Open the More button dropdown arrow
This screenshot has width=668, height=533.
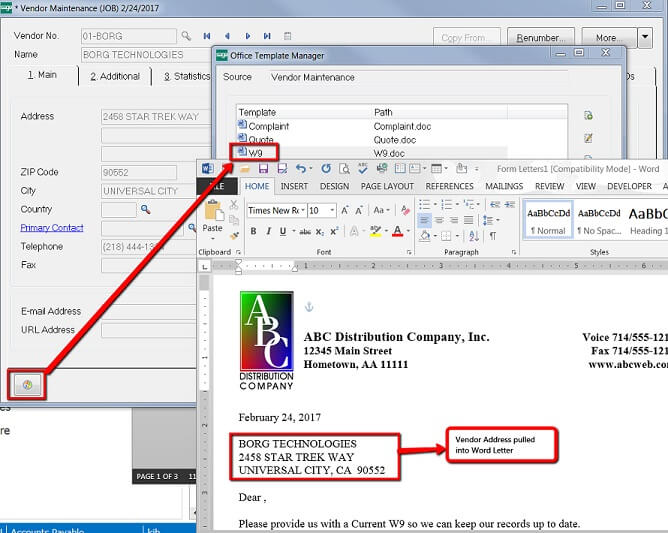click(645, 37)
